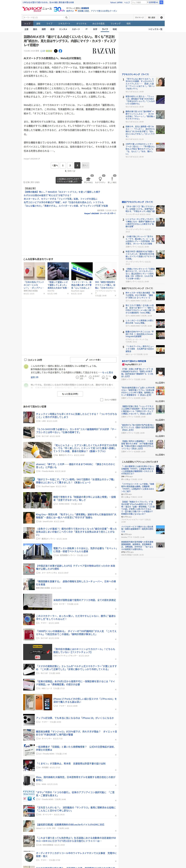Expand 返信 2件 replies

coord(35,377)
